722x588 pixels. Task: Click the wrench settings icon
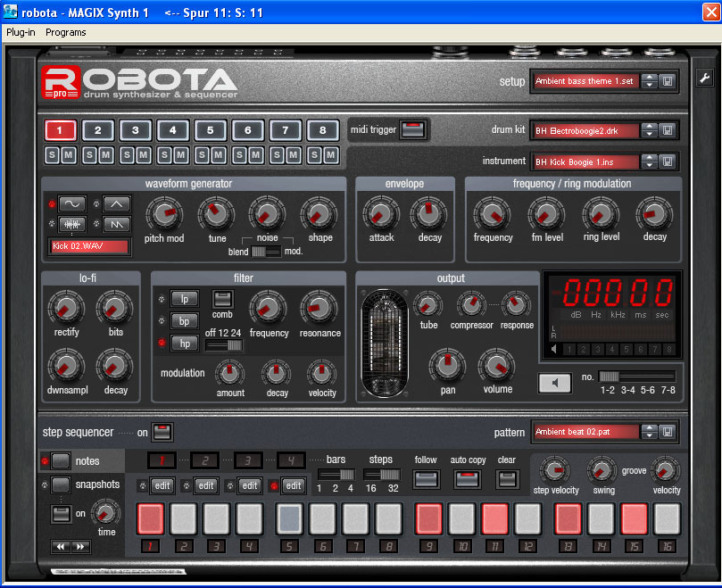point(703,79)
